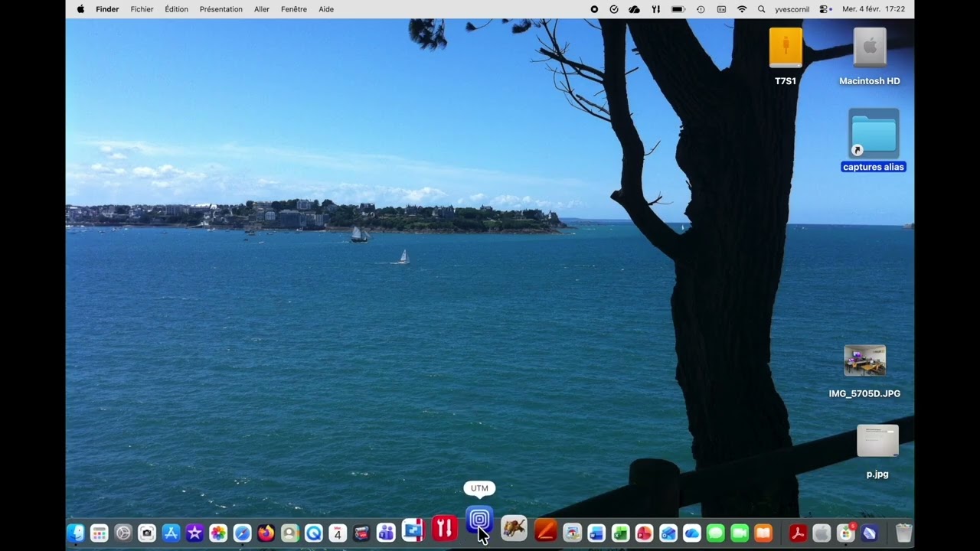The width and height of the screenshot is (980, 551).
Task: Launch Microsoft Word from the Dock
Action: tap(596, 533)
